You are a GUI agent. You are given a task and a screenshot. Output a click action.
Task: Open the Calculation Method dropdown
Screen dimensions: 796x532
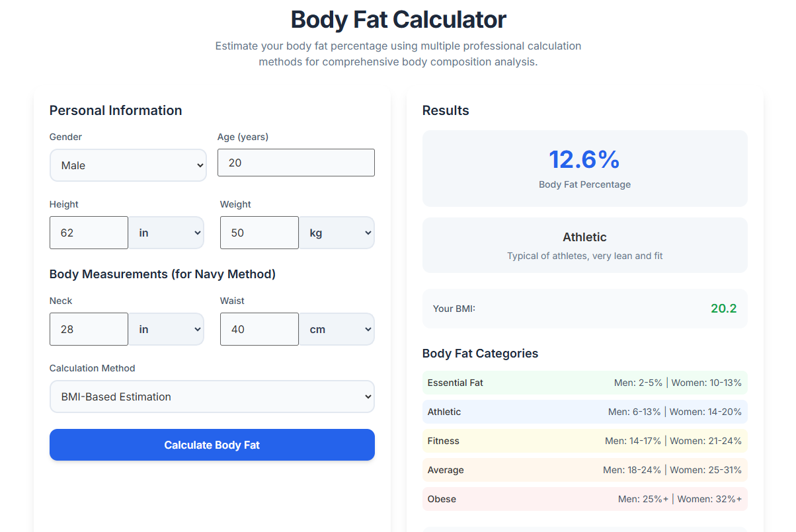pyautogui.click(x=212, y=396)
